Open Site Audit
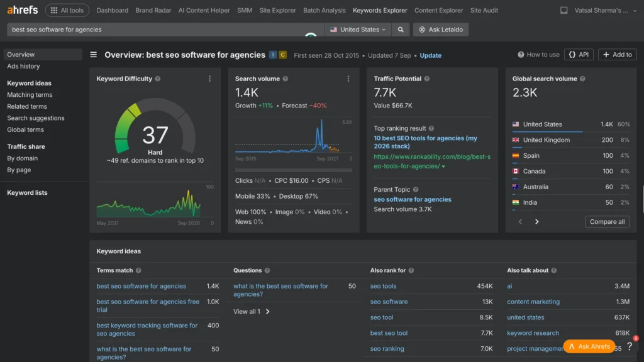Image resolution: width=644 pixels, height=362 pixels. [484, 10]
